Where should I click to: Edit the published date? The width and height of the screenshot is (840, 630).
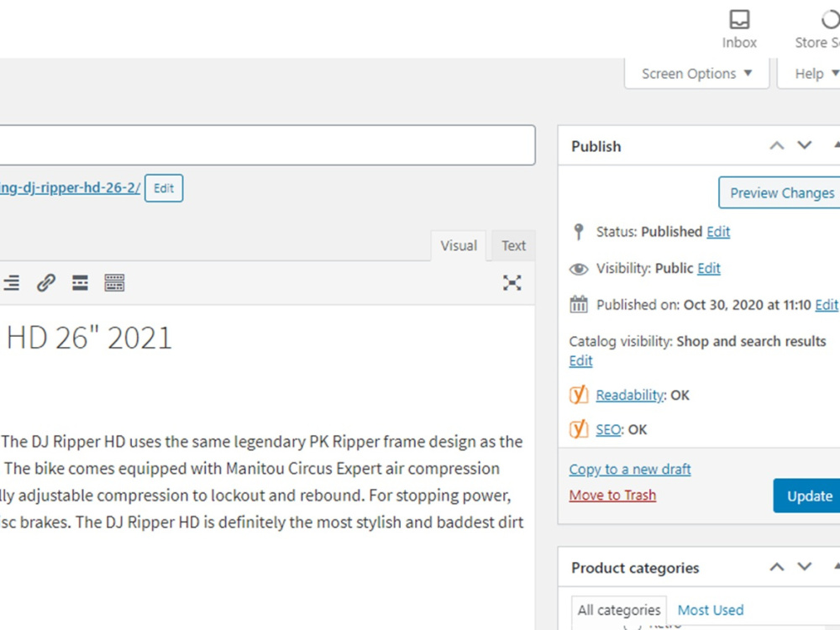pyautogui.click(x=826, y=305)
